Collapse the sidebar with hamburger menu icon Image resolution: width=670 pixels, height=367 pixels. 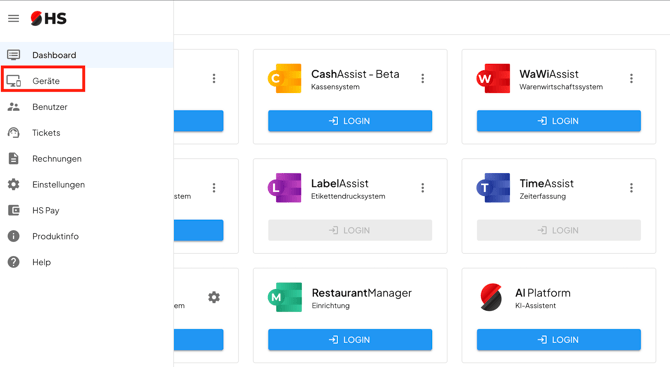14,18
